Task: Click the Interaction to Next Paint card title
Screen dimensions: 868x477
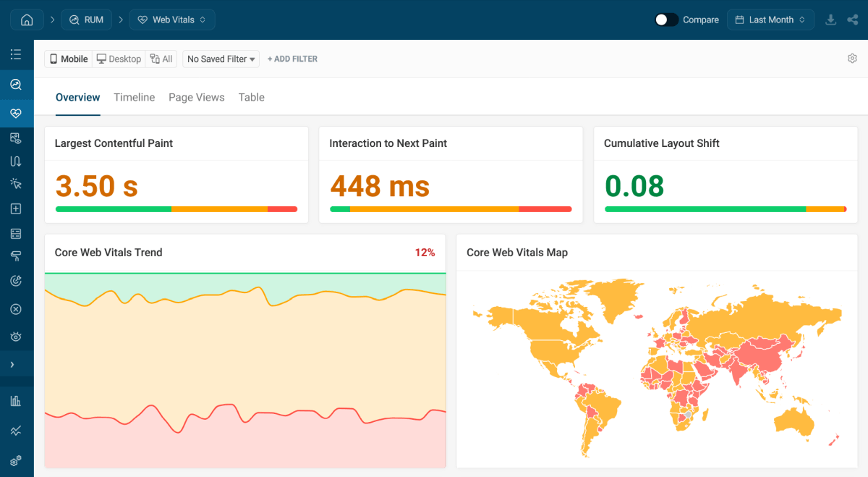Action: (388, 143)
